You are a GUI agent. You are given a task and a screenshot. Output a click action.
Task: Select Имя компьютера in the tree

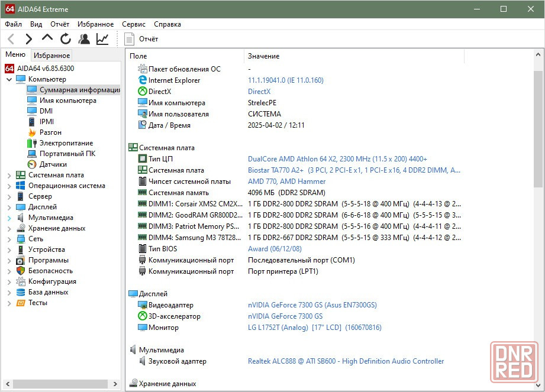click(x=68, y=101)
